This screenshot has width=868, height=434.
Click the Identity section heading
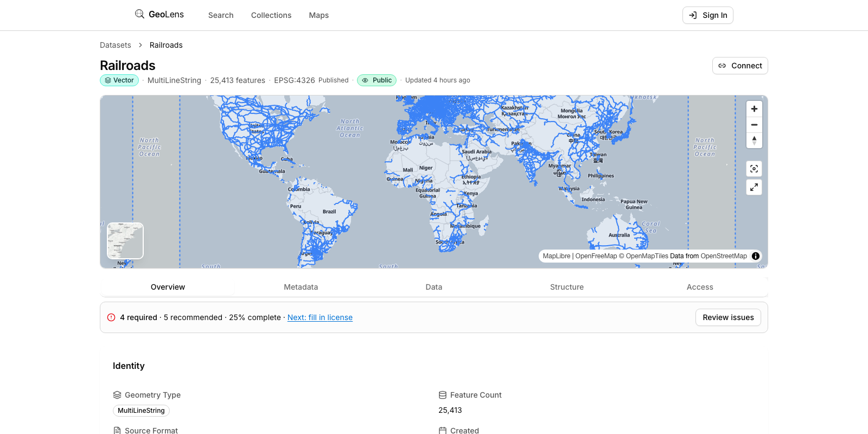click(129, 366)
